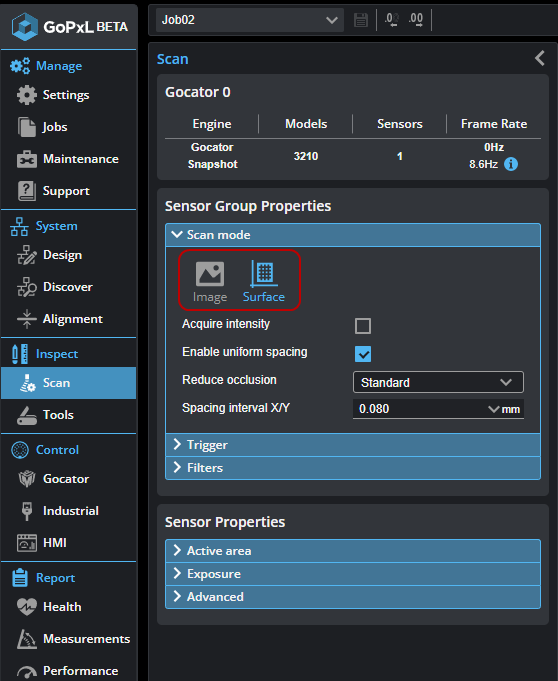
Task: Click the Sensors column header
Action: point(400,124)
